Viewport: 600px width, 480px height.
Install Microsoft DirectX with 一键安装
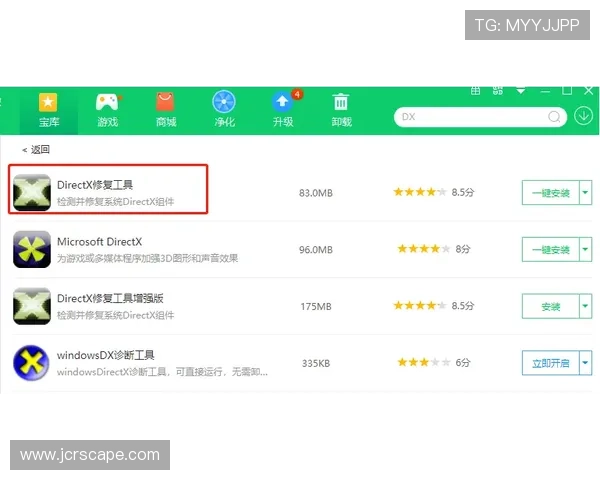551,250
